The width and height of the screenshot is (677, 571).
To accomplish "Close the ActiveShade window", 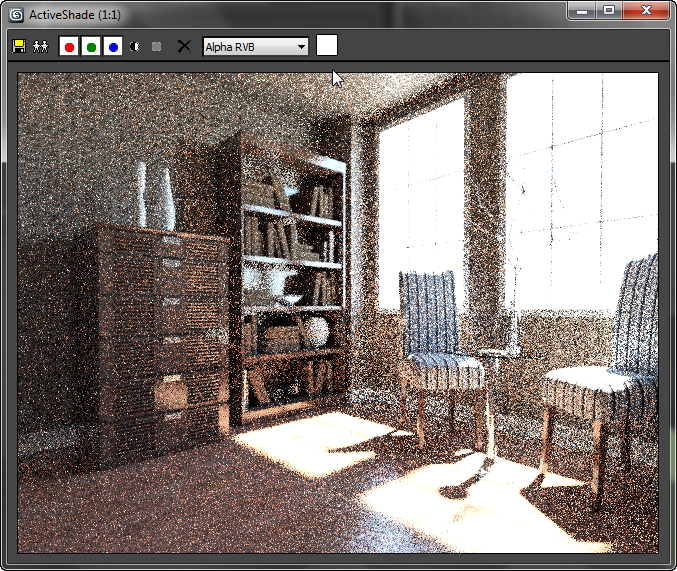I will click(646, 11).
